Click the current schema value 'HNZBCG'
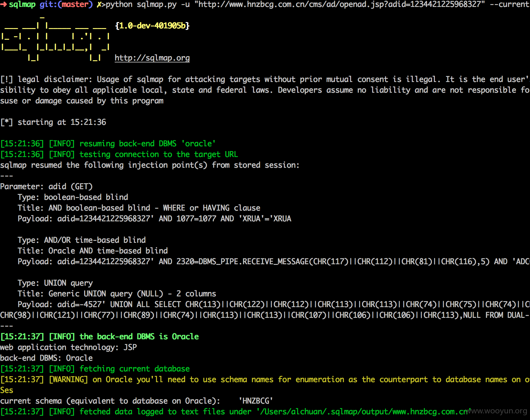 click(256, 401)
